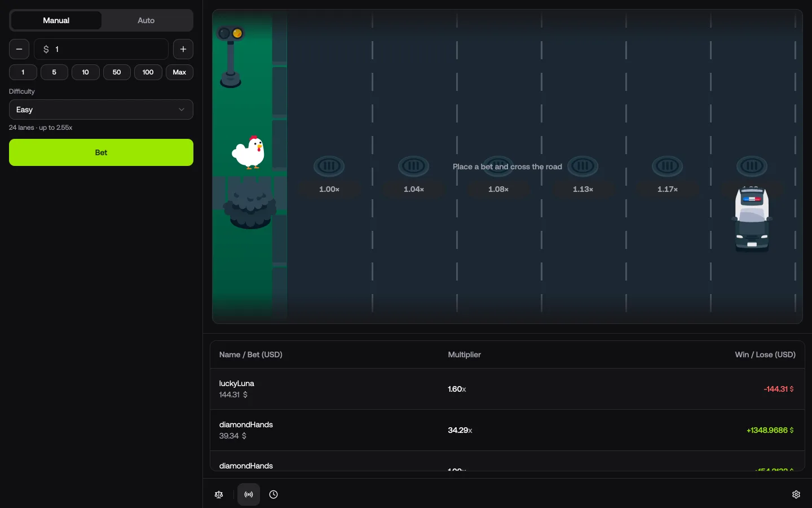Image resolution: width=812 pixels, height=508 pixels.
Task: Set bet amount to 5 preset
Action: [x=54, y=72]
